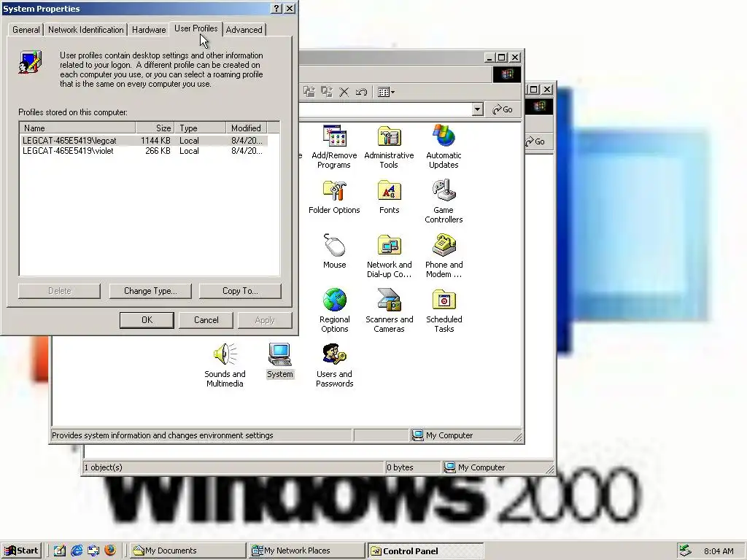Image resolution: width=747 pixels, height=560 pixels.
Task: Open the Automatic Updates applet
Action: tap(444, 147)
